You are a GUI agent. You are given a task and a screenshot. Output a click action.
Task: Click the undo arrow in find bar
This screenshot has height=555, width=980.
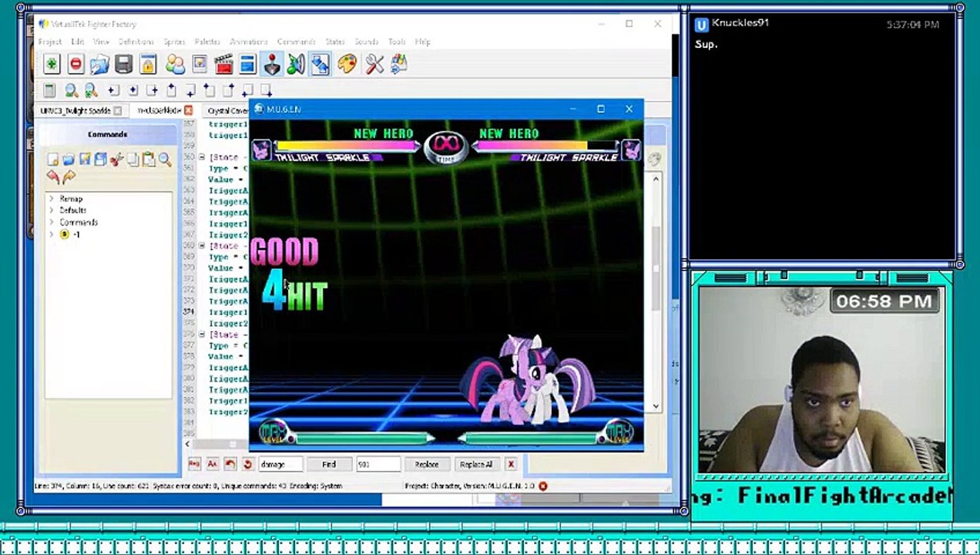(230, 464)
